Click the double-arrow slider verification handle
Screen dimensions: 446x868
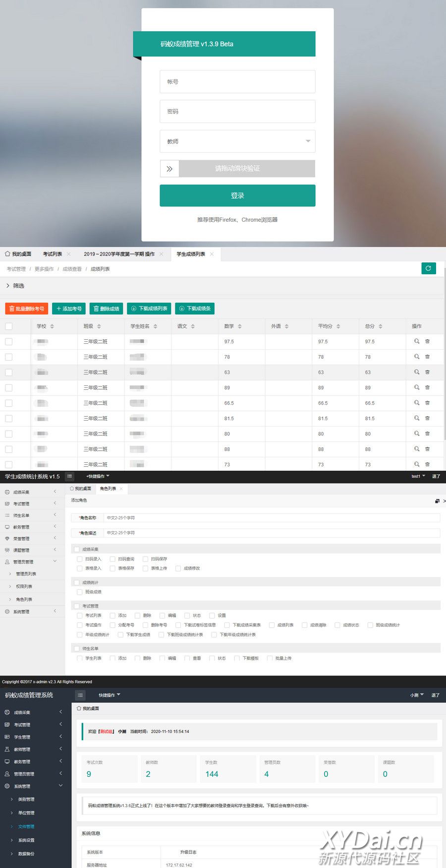[169, 169]
